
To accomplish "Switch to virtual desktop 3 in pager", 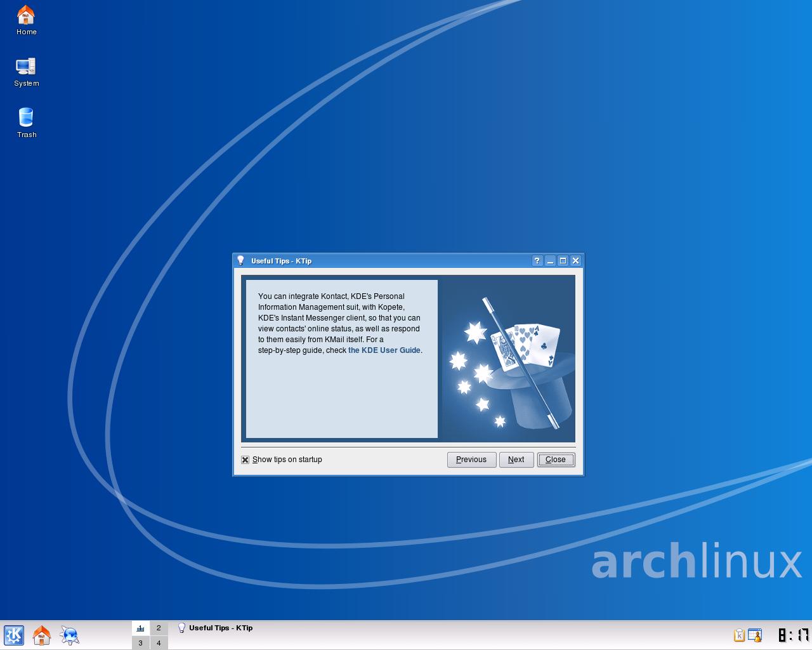I will pos(141,643).
